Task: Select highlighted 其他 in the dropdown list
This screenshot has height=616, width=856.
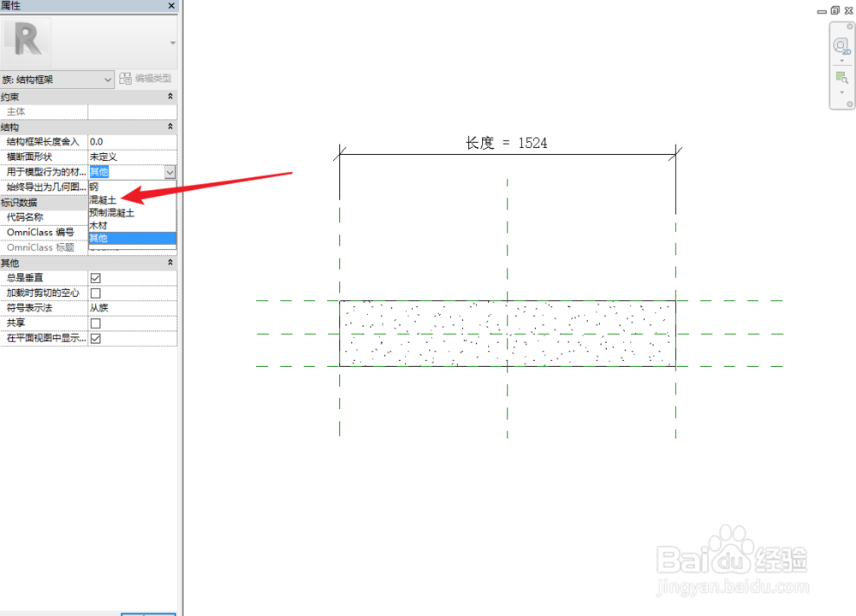Action: pyautogui.click(x=132, y=239)
